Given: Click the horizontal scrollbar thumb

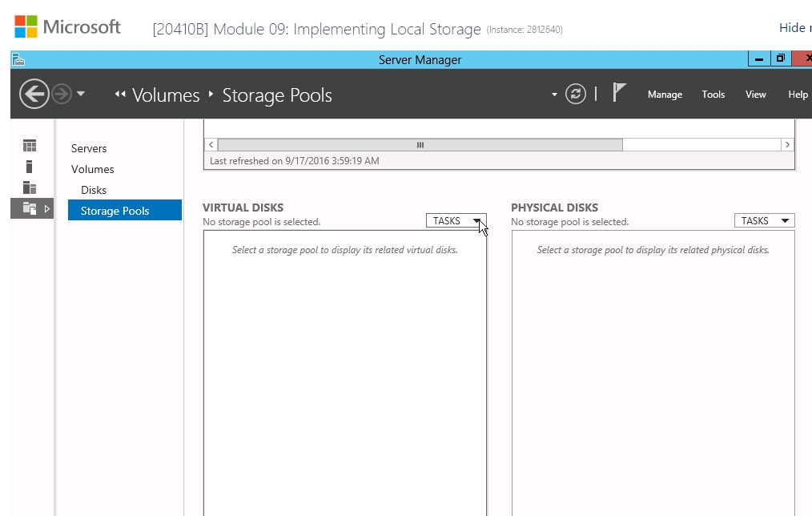Looking at the screenshot, I should [420, 145].
